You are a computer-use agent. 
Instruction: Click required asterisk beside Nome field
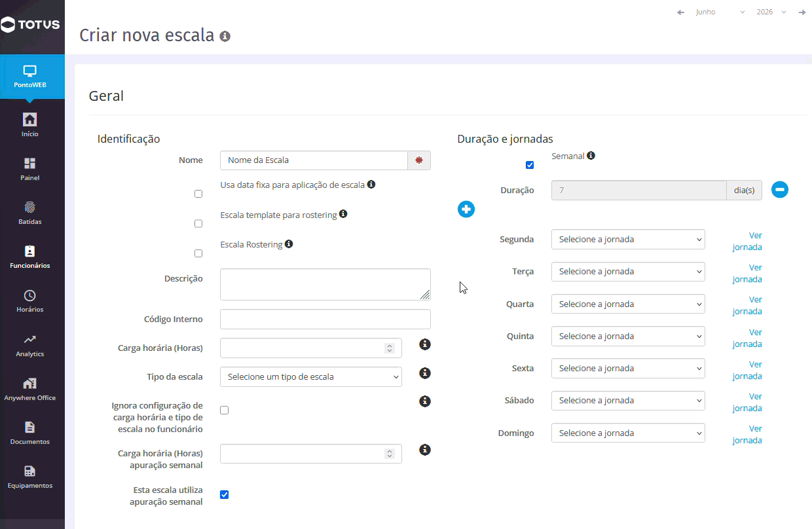tap(419, 160)
